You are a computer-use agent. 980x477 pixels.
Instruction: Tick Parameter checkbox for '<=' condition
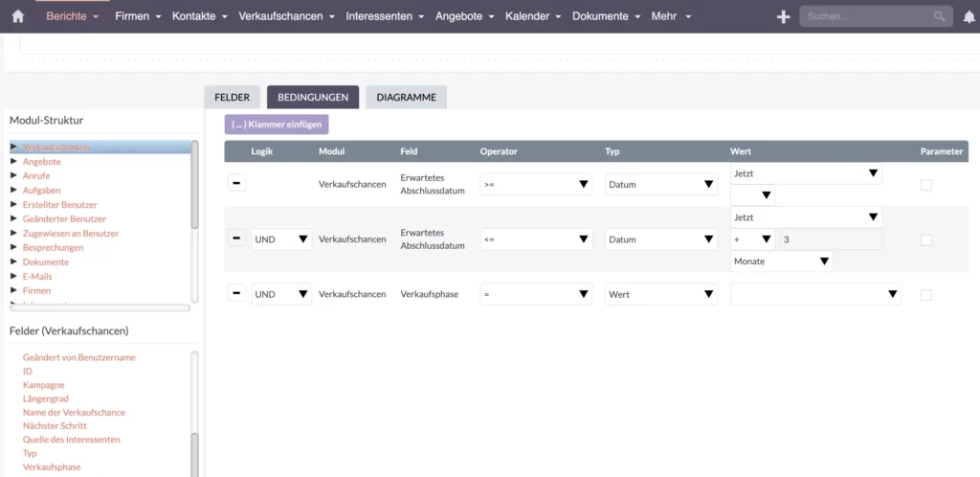click(926, 240)
